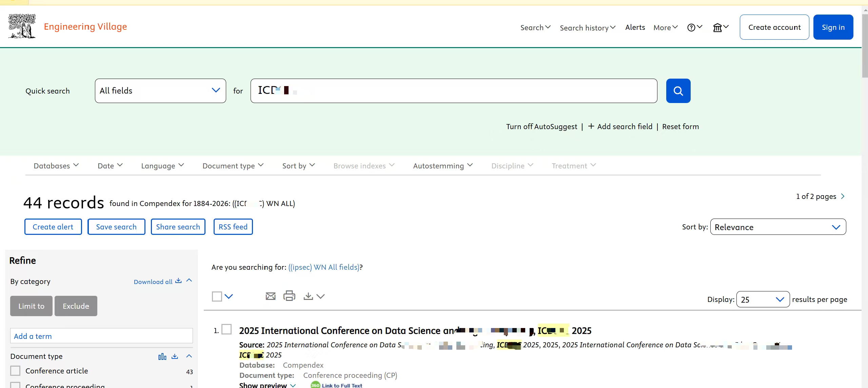Open the Autostemming menu
Screen dimensions: 868x388
[443, 166]
